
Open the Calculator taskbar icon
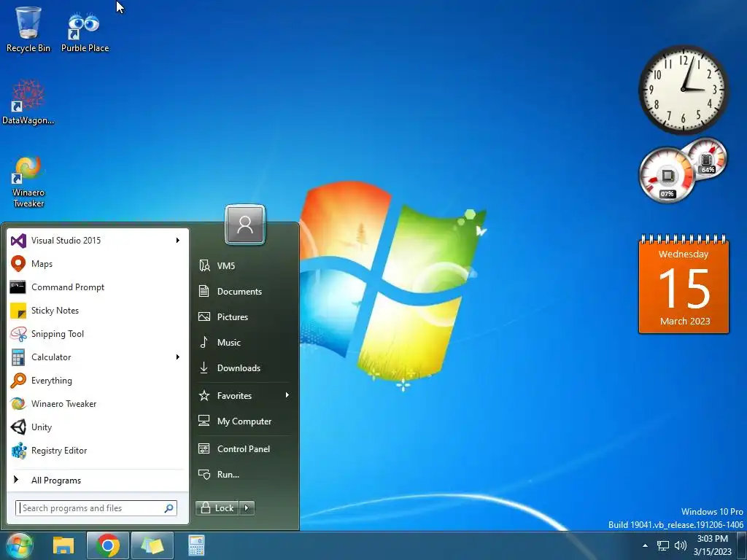pyautogui.click(x=196, y=545)
